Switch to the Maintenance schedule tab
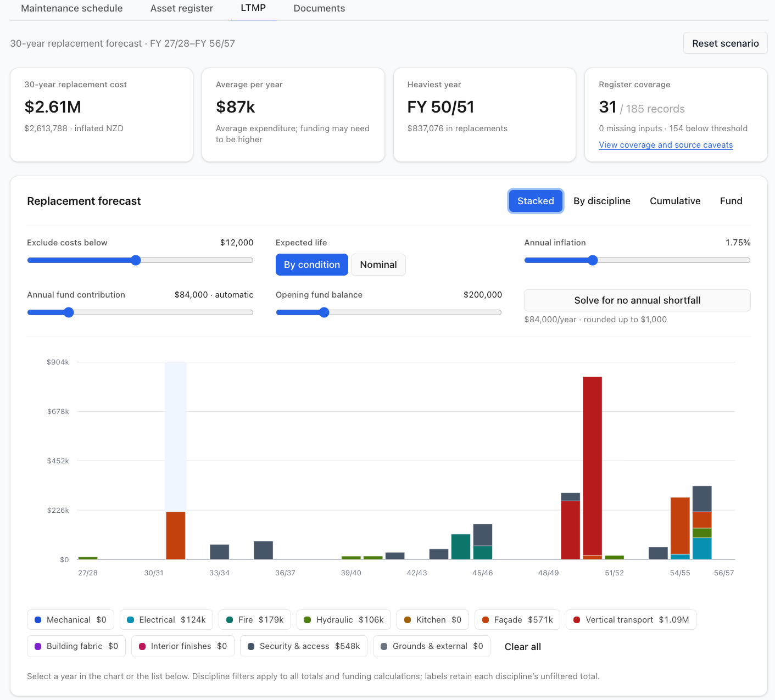Image resolution: width=775 pixels, height=700 pixels. pos(71,9)
